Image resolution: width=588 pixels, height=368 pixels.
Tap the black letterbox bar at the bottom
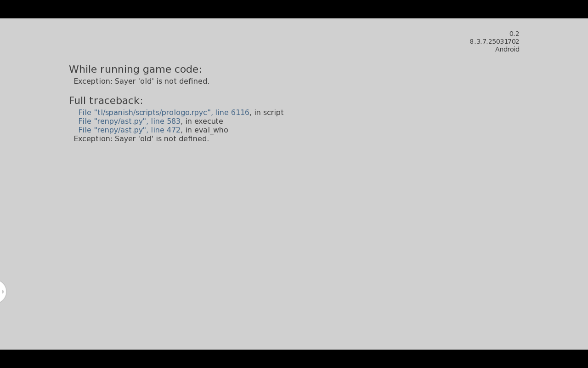point(294,359)
